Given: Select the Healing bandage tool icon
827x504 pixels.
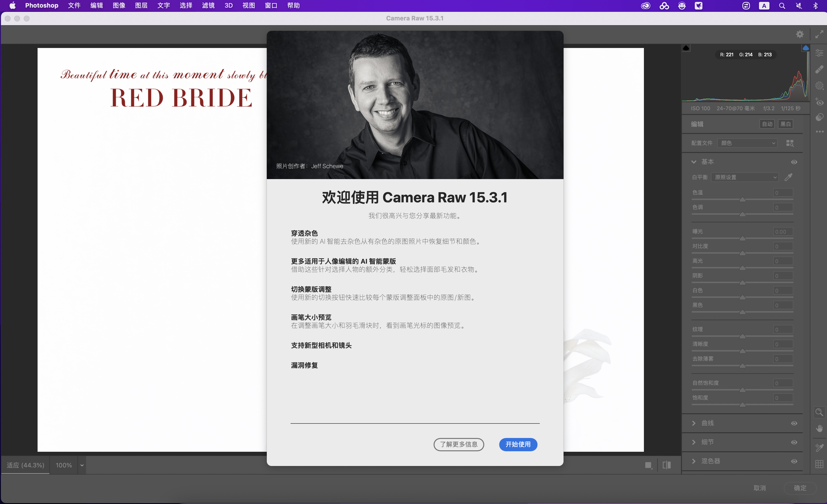Looking at the screenshot, I should click(819, 69).
